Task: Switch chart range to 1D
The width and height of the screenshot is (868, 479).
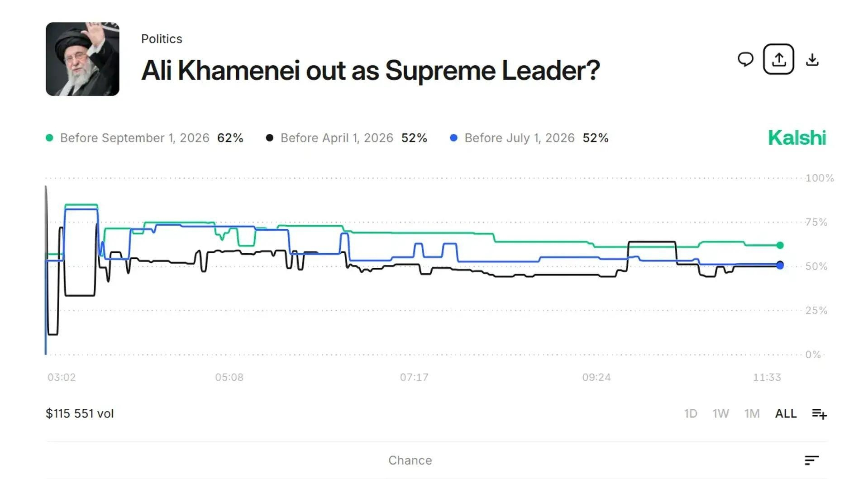Action: coord(691,413)
